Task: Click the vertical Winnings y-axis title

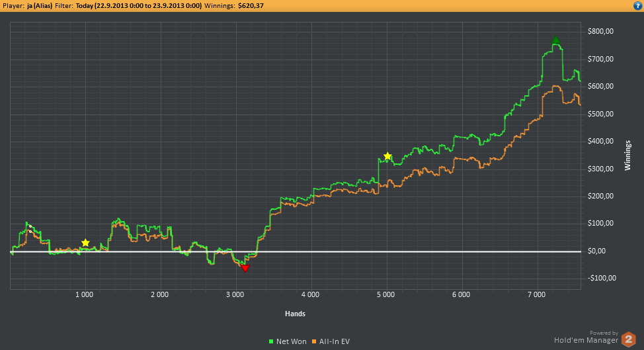Action: click(x=627, y=155)
